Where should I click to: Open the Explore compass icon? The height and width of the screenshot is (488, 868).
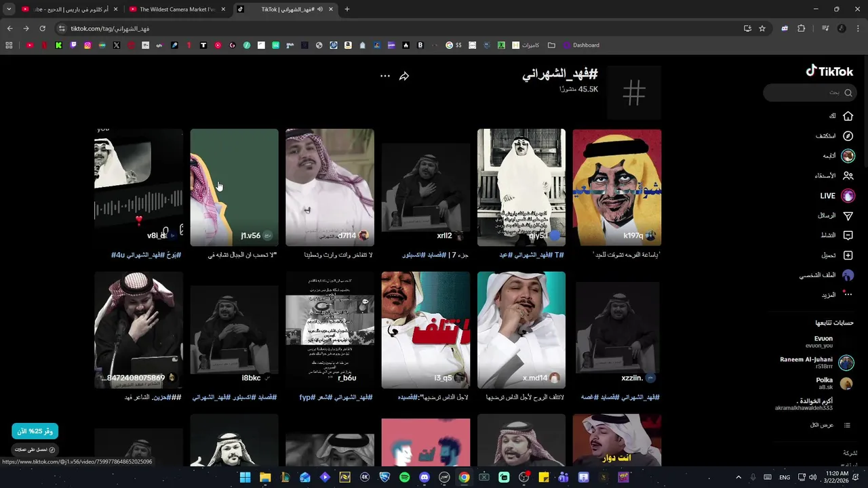[x=848, y=136]
